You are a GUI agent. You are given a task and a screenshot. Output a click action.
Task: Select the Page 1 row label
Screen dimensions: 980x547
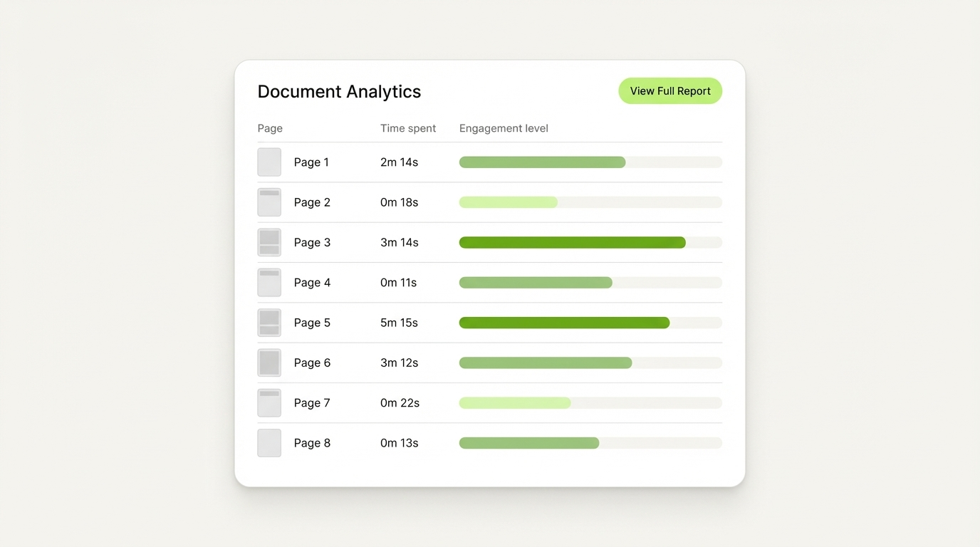click(311, 162)
